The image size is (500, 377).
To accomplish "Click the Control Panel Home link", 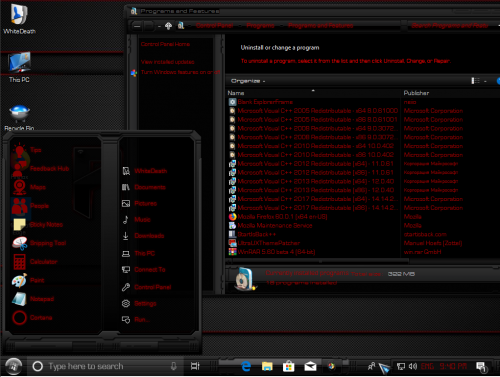I will pos(165,44).
